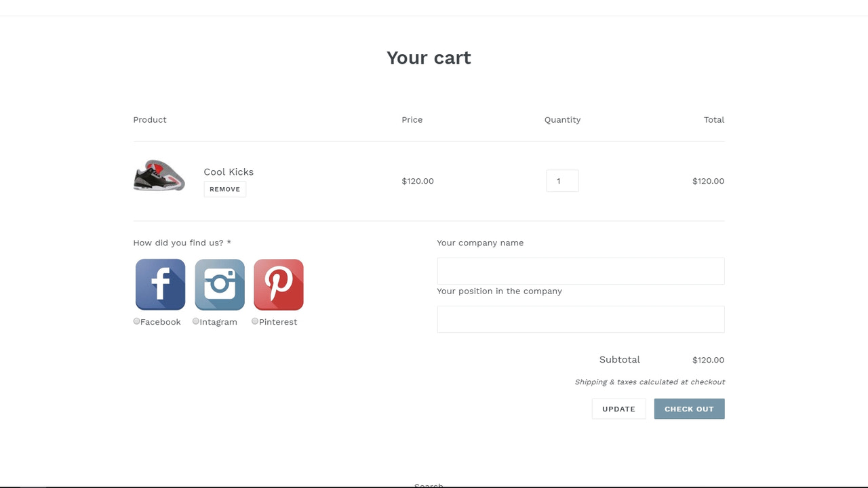Select the Intagram radio button
The image size is (868, 488).
tap(195, 321)
